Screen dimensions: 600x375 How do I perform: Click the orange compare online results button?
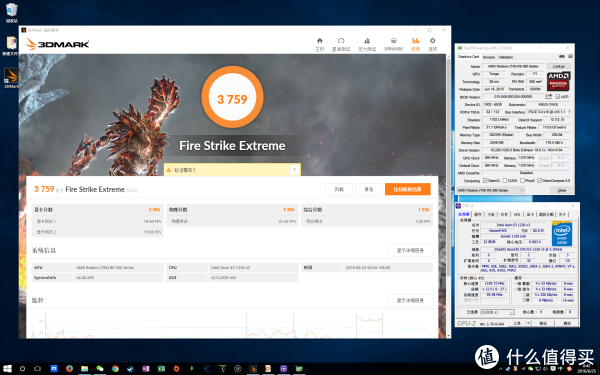point(408,189)
